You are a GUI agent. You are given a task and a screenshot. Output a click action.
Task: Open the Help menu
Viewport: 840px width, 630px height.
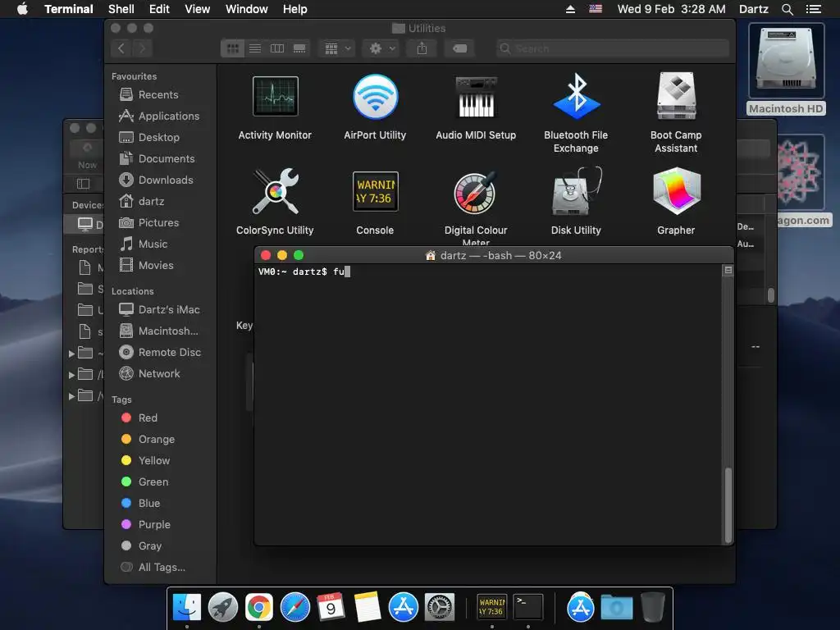[x=294, y=9]
